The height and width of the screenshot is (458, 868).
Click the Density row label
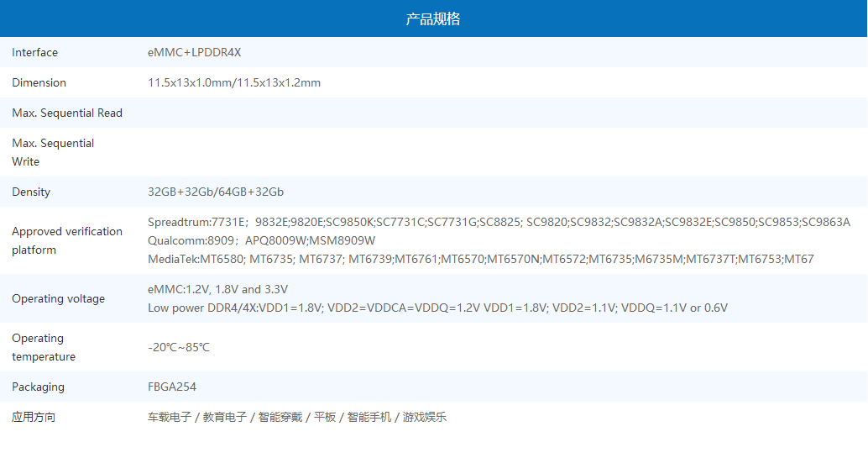[x=31, y=192]
